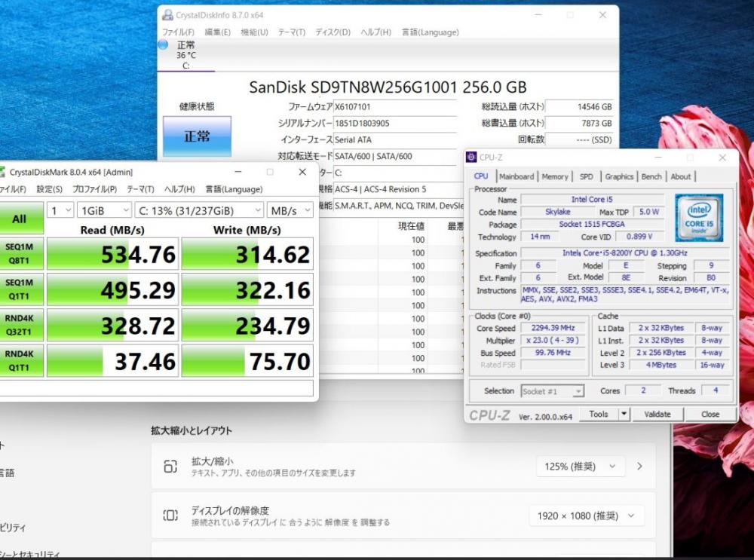This screenshot has height=560, width=754.
Task: Run the RND4K Q1T1 test
Action: 21,360
